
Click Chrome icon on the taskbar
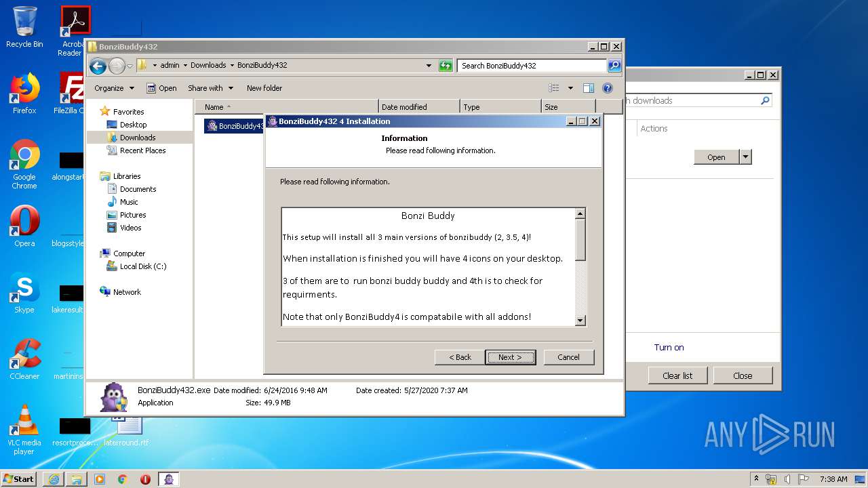click(123, 479)
